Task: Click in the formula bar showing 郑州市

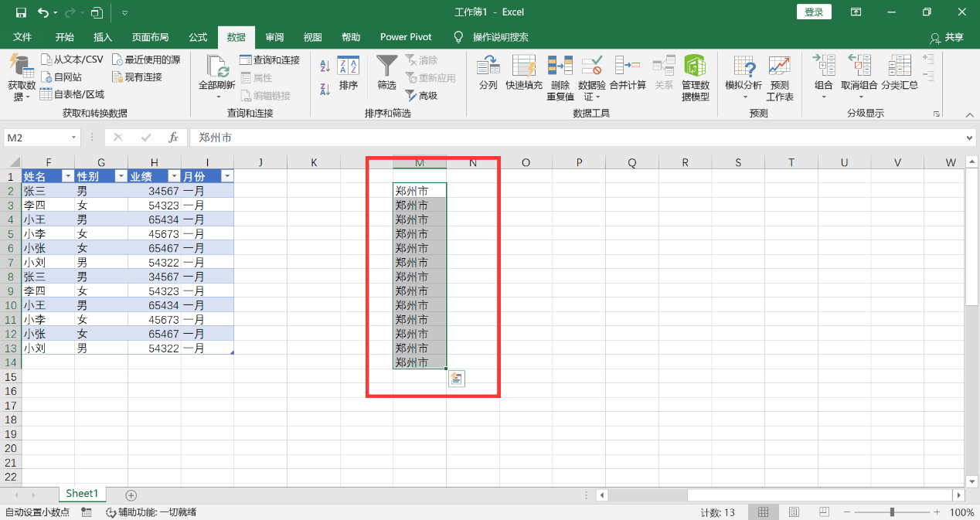Action: coord(577,138)
